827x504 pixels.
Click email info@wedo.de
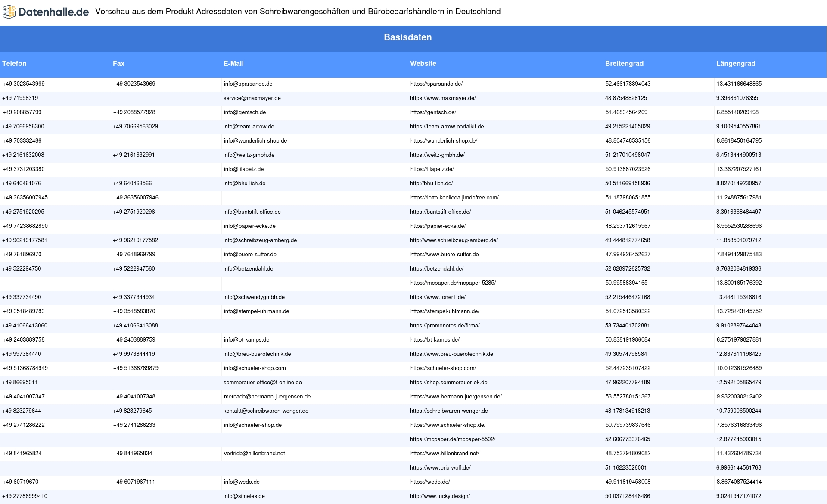coord(242,482)
